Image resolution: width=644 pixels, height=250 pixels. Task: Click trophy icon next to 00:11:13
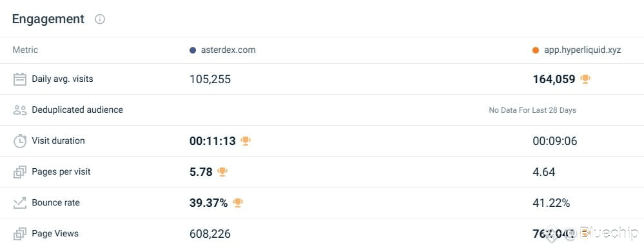(x=246, y=141)
